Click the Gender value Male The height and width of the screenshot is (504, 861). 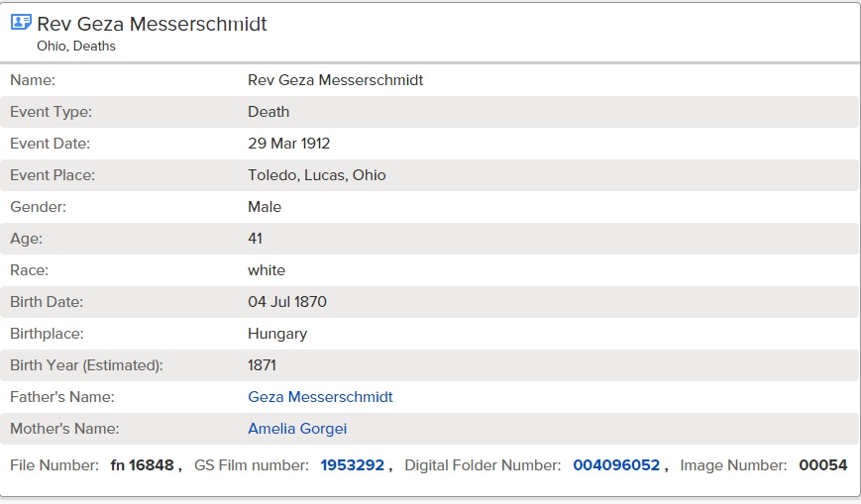265,207
